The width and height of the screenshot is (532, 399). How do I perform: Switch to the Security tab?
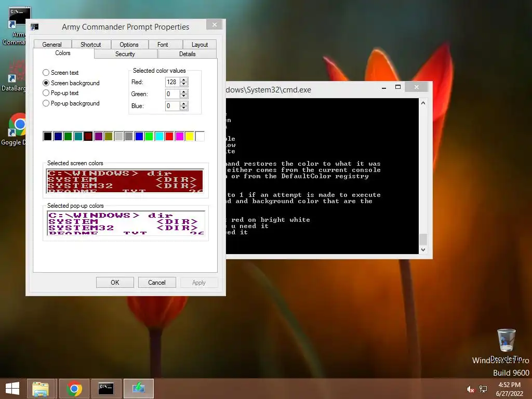pos(125,54)
